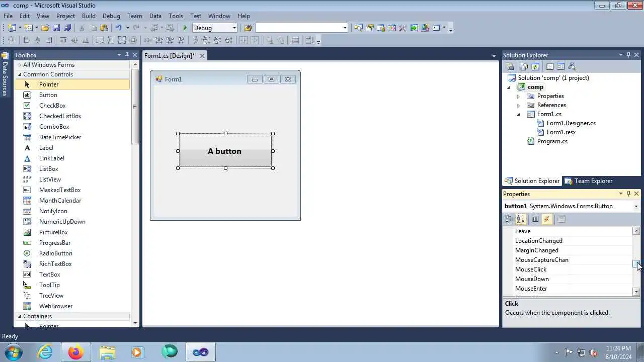The height and width of the screenshot is (362, 644).
Task: Start debugging with the green play icon
Action: (185, 28)
